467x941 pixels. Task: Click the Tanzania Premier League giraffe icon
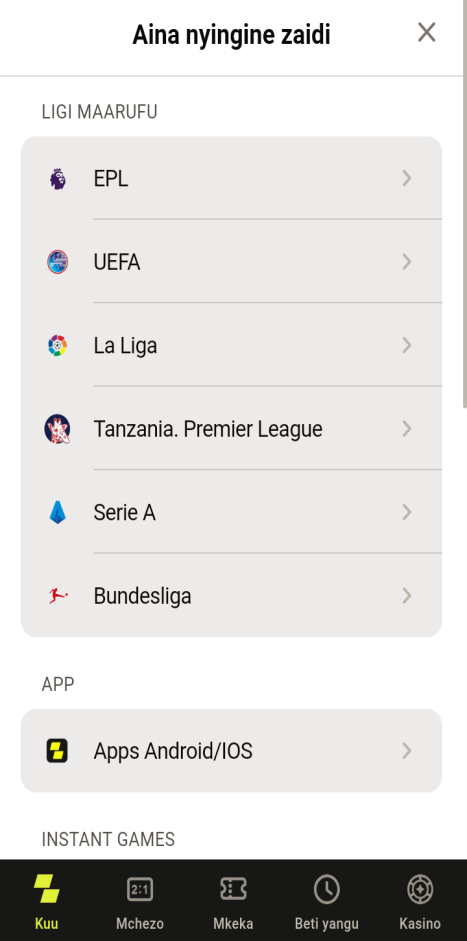(x=58, y=429)
